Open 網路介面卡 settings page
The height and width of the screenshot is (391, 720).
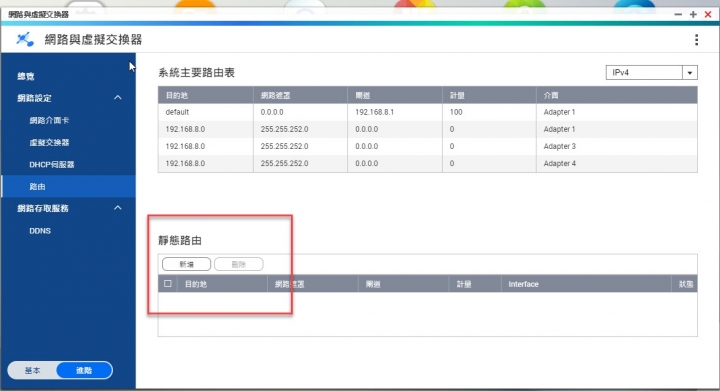tap(49, 120)
